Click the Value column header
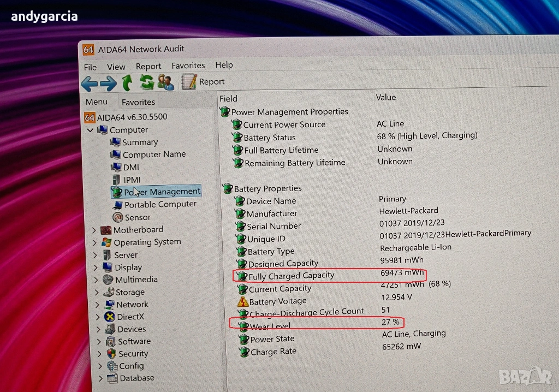The image size is (559, 392). 386,98
